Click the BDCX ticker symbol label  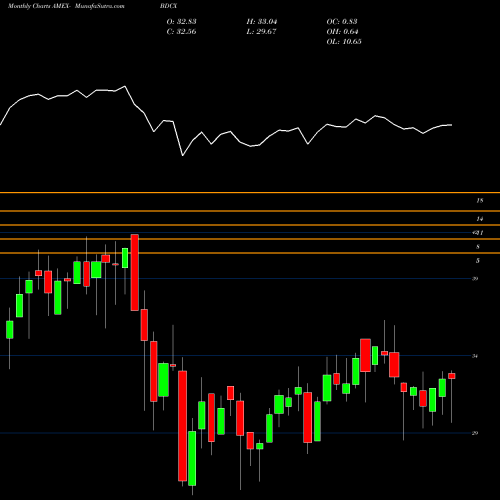pos(168,6)
